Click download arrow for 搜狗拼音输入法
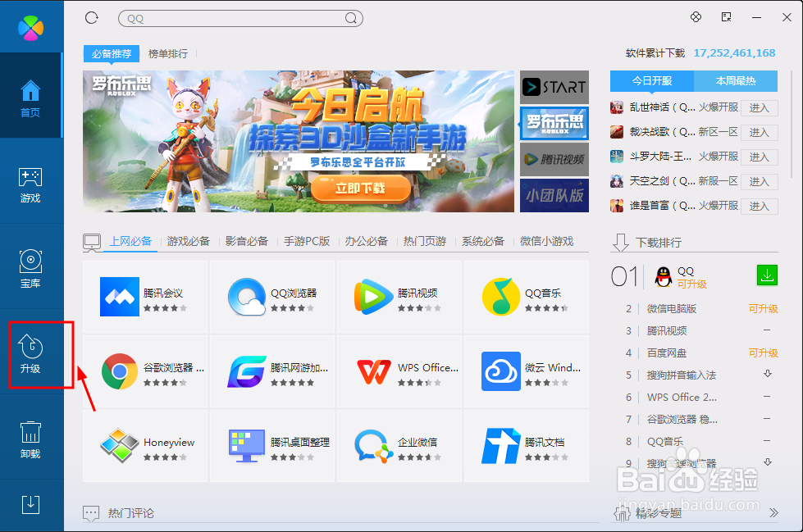The width and height of the screenshot is (803, 532). point(767,374)
